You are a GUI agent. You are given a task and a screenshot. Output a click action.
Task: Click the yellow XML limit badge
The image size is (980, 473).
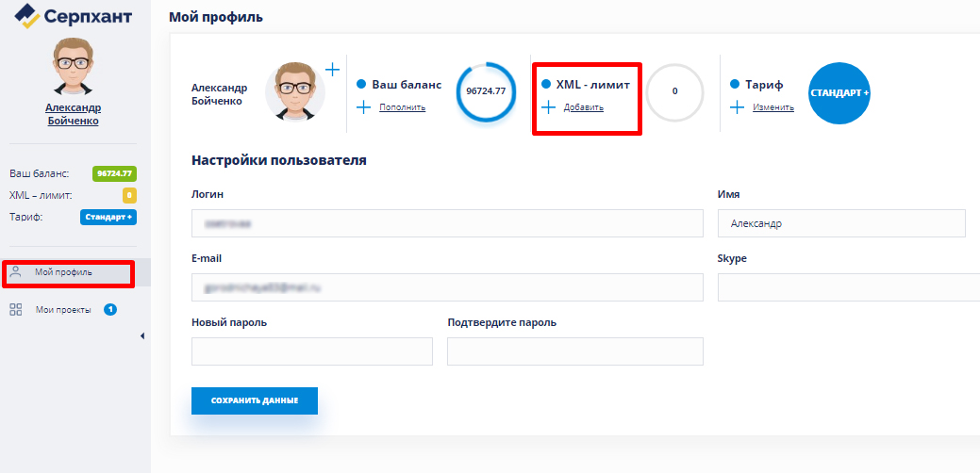[129, 195]
